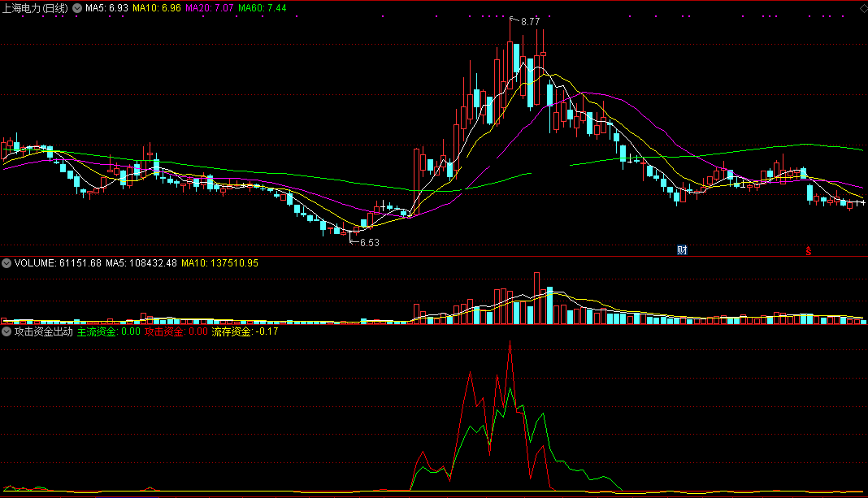The width and height of the screenshot is (868, 498).
Task: Click the MA20: 7.07 label
Action: (x=209, y=8)
